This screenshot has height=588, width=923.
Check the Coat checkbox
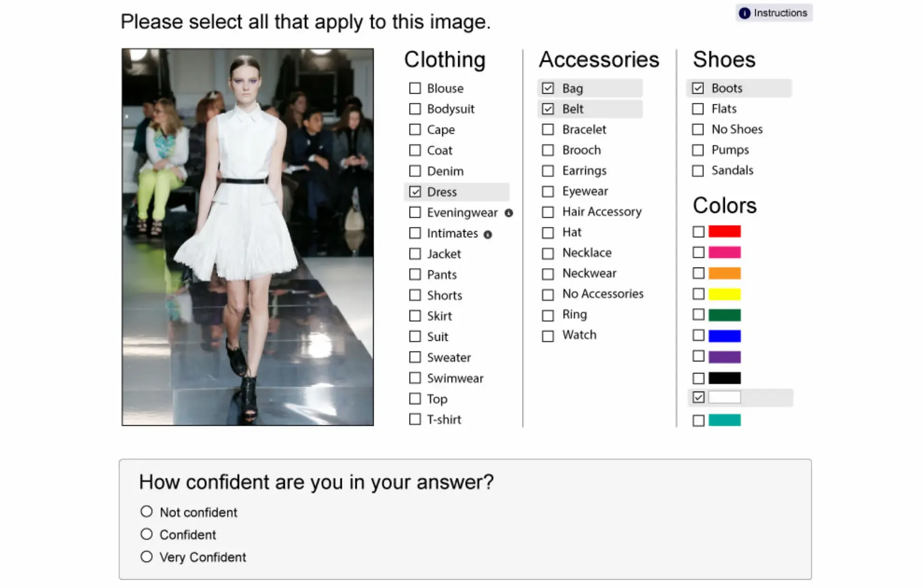[x=415, y=150]
